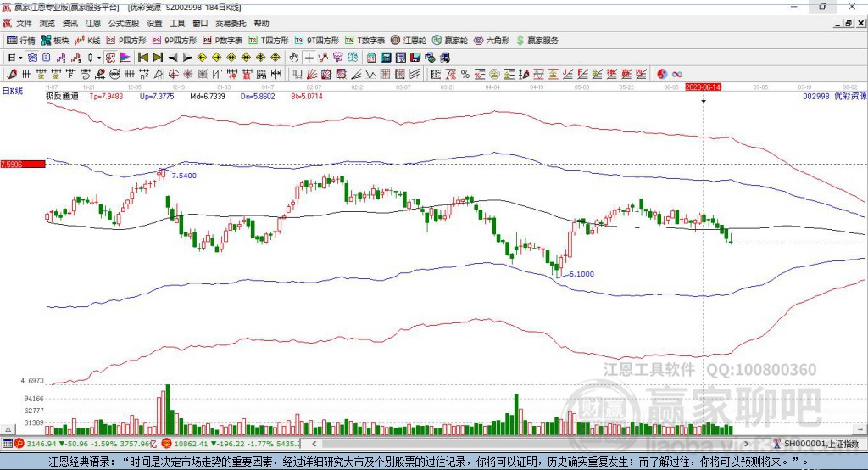This screenshot has height=470, width=868.
Task: Open the 板块 sector view
Action: [54, 41]
